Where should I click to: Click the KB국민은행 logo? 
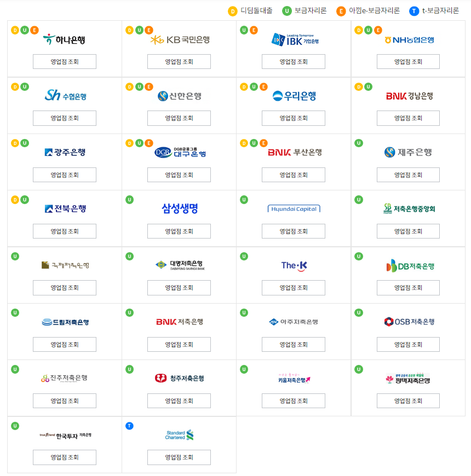(180, 40)
